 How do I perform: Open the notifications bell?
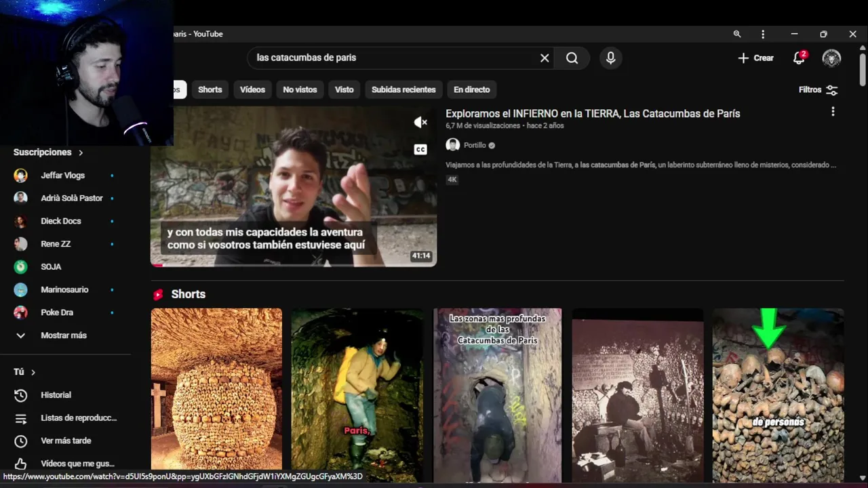pos(799,58)
